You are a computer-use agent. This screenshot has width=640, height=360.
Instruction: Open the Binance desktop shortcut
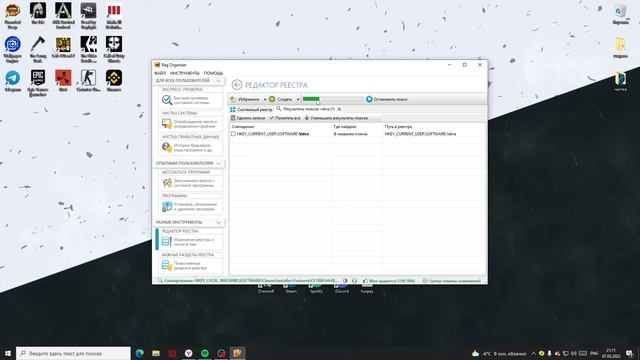(x=114, y=81)
